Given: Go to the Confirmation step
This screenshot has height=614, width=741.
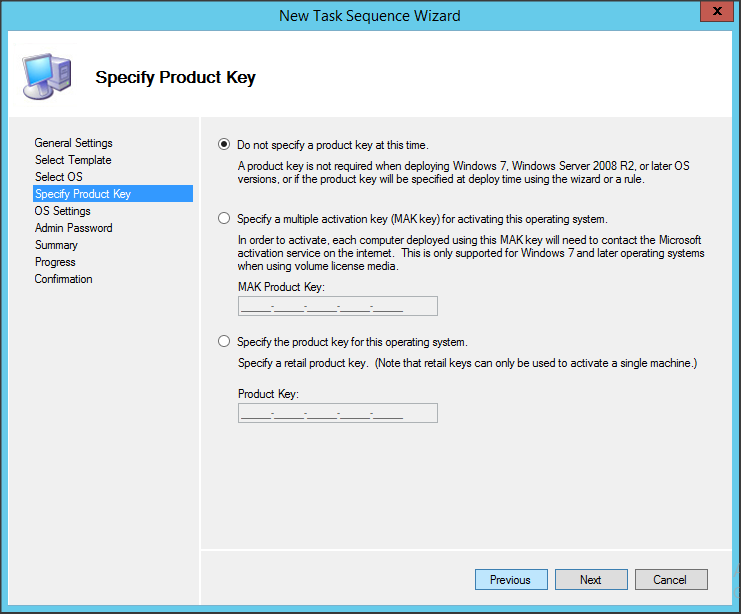Looking at the screenshot, I should [63, 279].
